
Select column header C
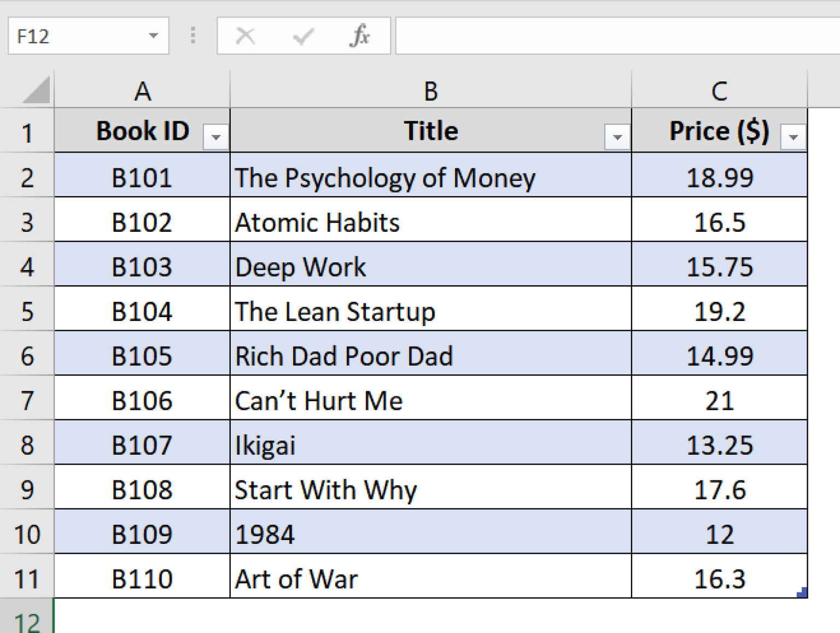(719, 90)
